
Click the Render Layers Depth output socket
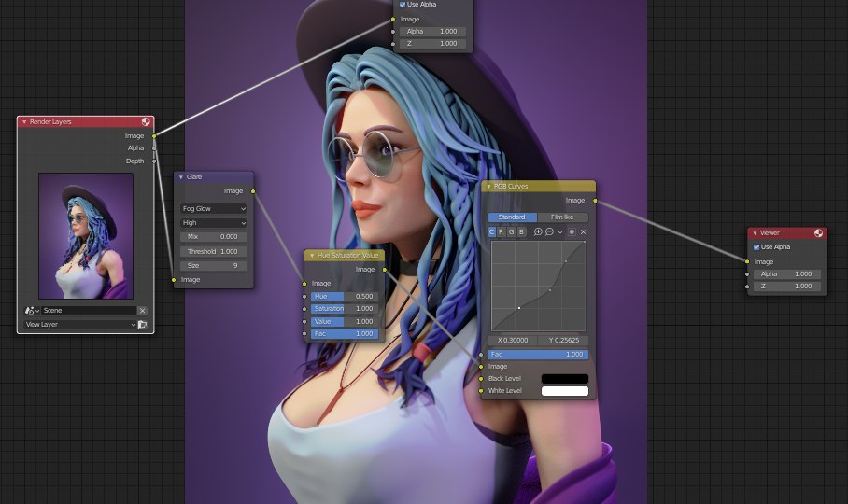(154, 161)
